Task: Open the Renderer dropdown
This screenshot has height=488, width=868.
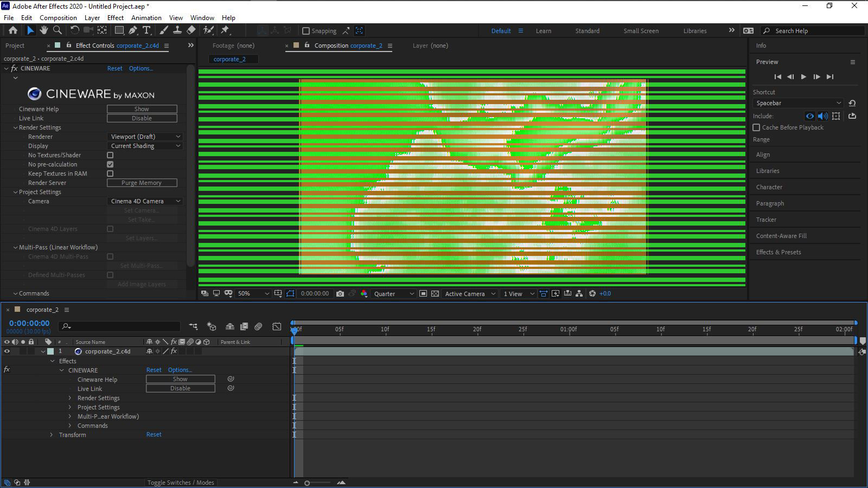Action: (145, 137)
